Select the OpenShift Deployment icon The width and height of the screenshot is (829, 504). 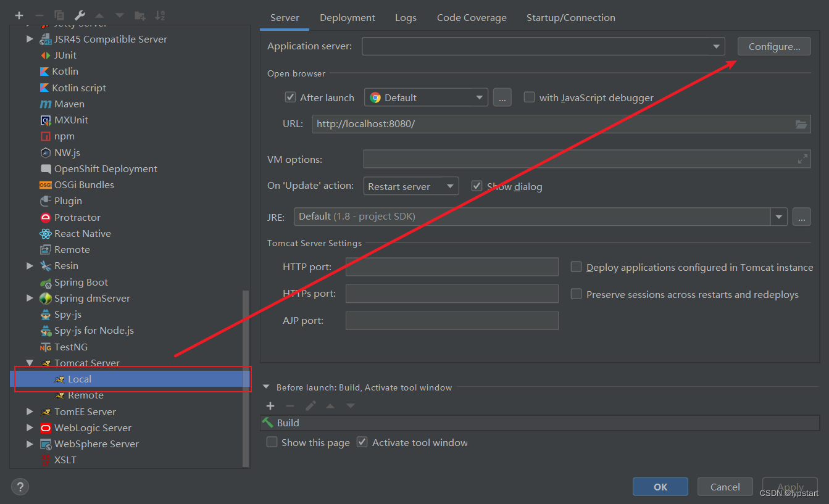coord(46,168)
